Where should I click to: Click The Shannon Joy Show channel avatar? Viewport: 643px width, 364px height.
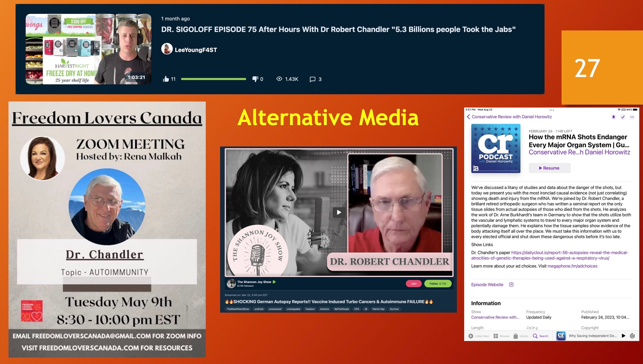[x=231, y=283]
